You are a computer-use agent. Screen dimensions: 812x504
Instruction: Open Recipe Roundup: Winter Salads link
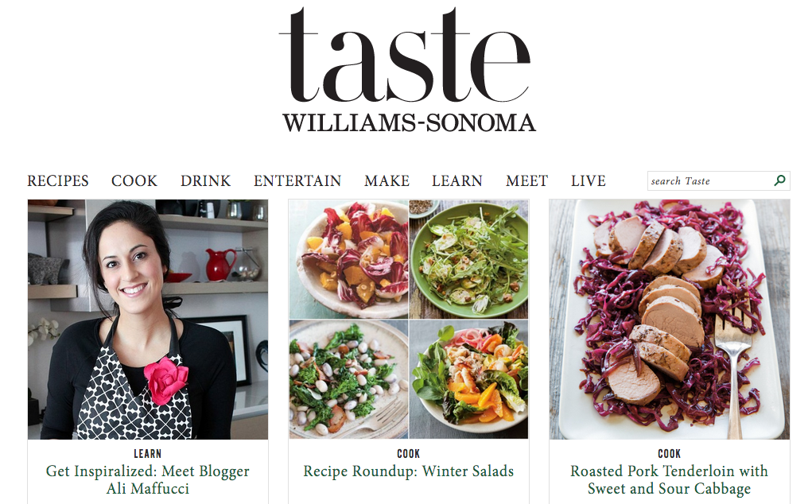point(409,471)
